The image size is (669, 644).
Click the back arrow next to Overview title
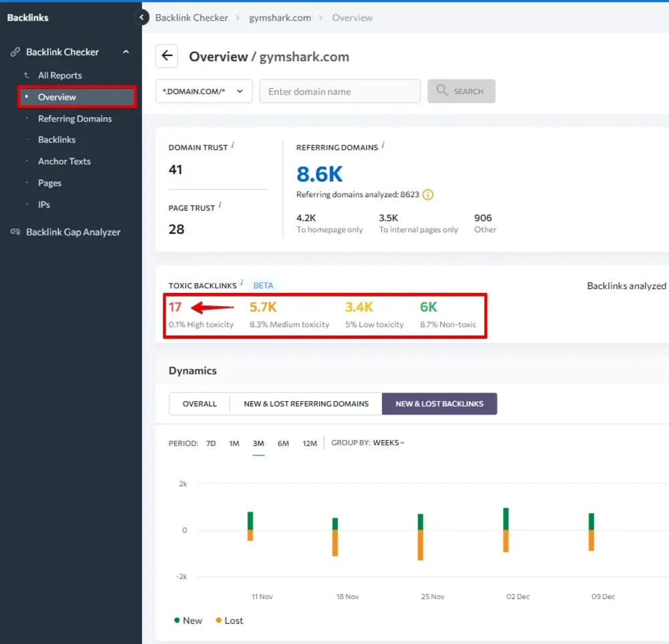[x=167, y=56]
